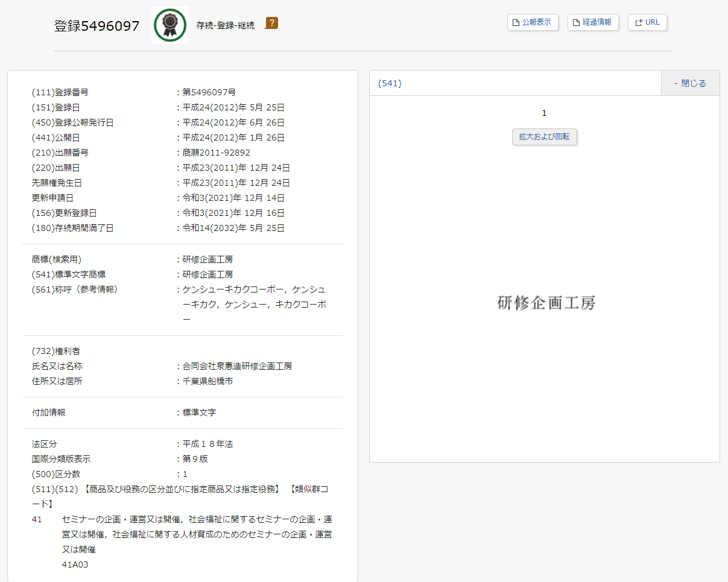The height and width of the screenshot is (582, 728).
Task: Open 経過情報 progress information
Action: coord(593,22)
